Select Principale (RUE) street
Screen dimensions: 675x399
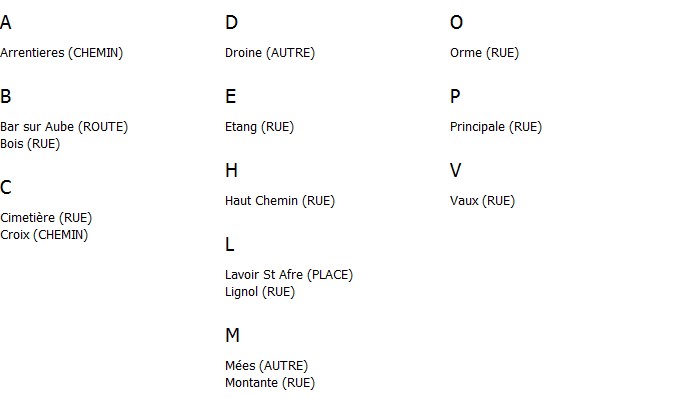click(x=496, y=127)
